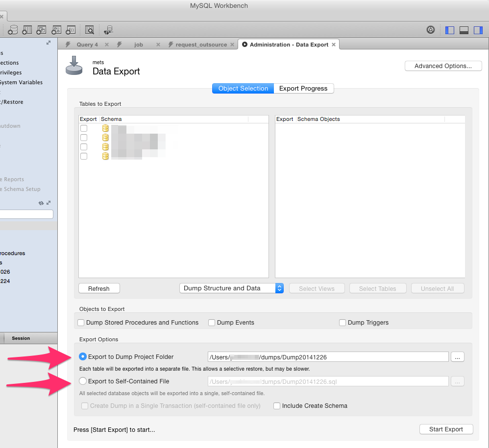Click the self-contained .sql file path field
This screenshot has height=448, width=489.
point(328,381)
